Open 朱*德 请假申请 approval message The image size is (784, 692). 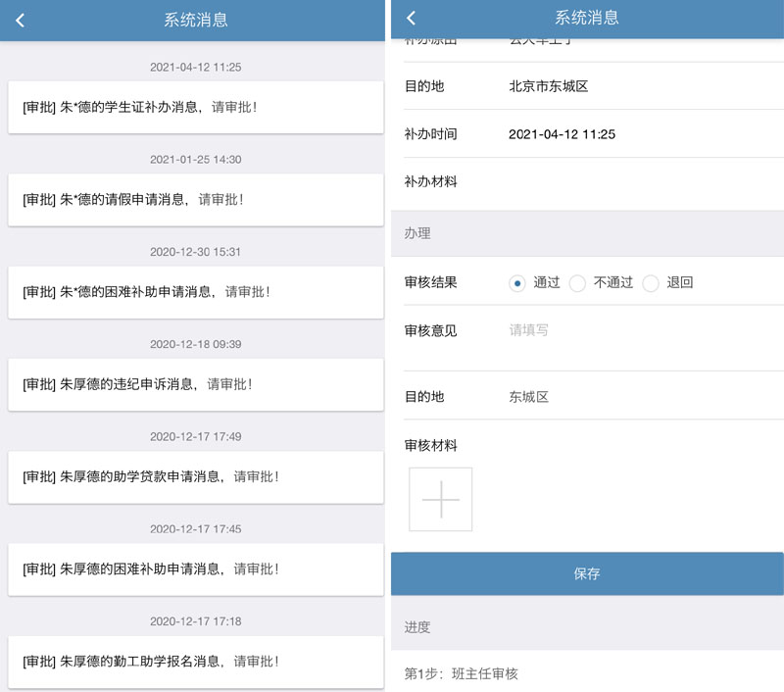[x=195, y=199]
